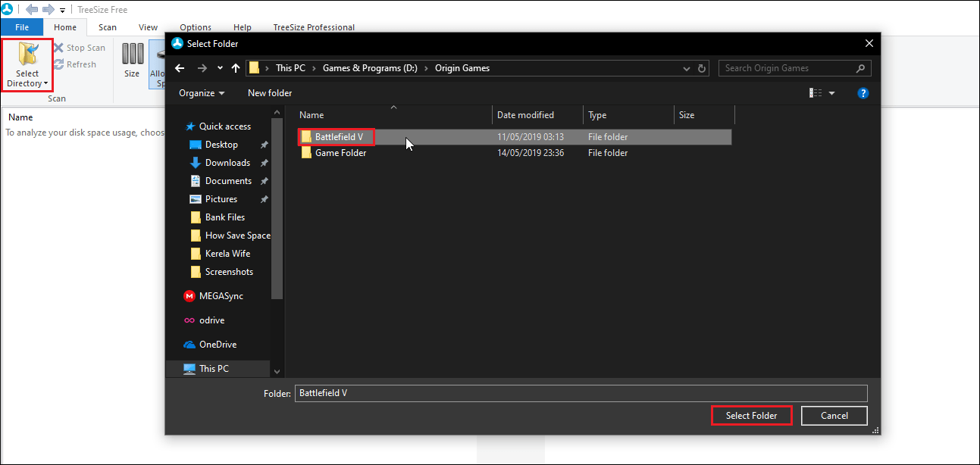The width and height of the screenshot is (980, 465).
Task: Open the Screenshots folder in sidebar
Action: [x=221, y=272]
